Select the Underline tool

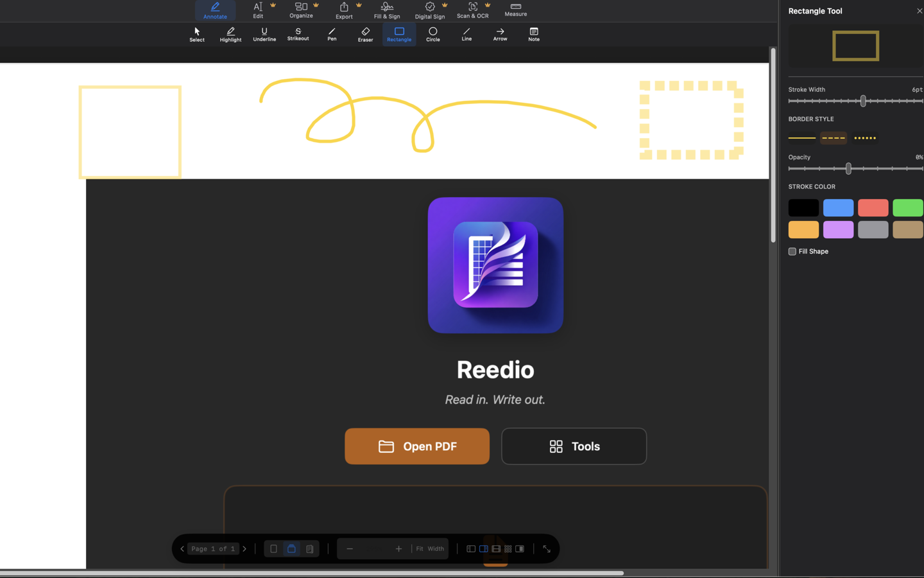point(264,34)
